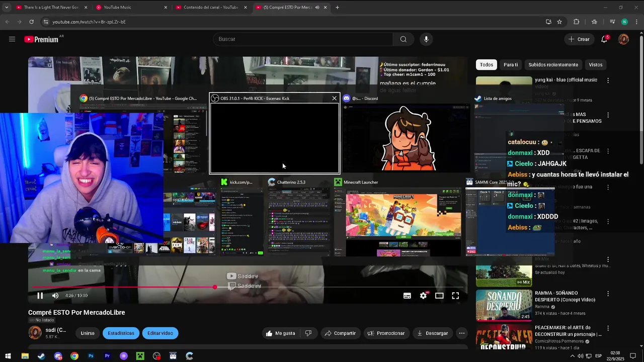This screenshot has width=644, height=362.
Task: Open Minecraft Launcher from the taskbar
Action: click(140, 356)
